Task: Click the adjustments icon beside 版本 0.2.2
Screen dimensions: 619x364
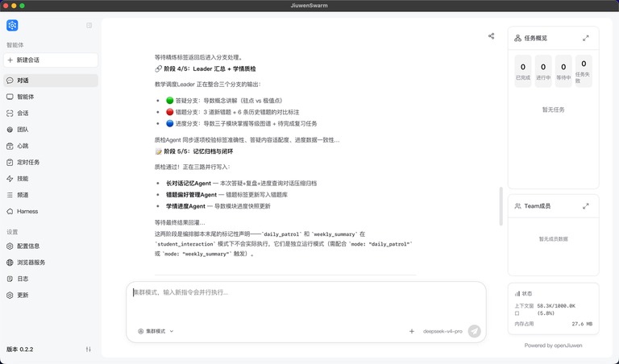Action: tap(89, 350)
